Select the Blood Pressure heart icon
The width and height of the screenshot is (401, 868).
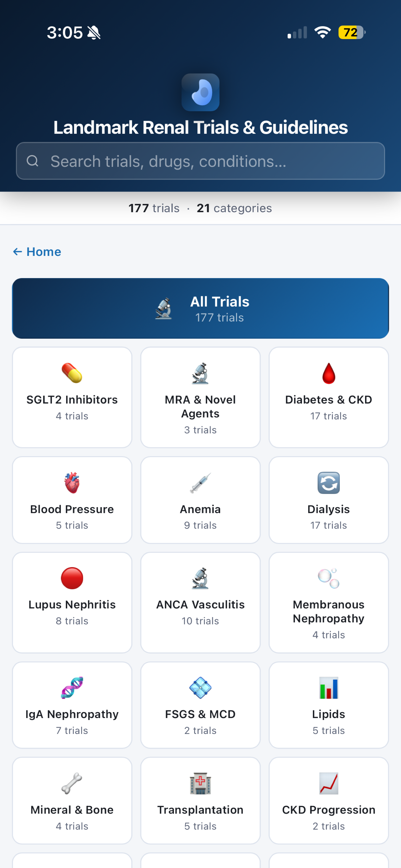coord(72,482)
